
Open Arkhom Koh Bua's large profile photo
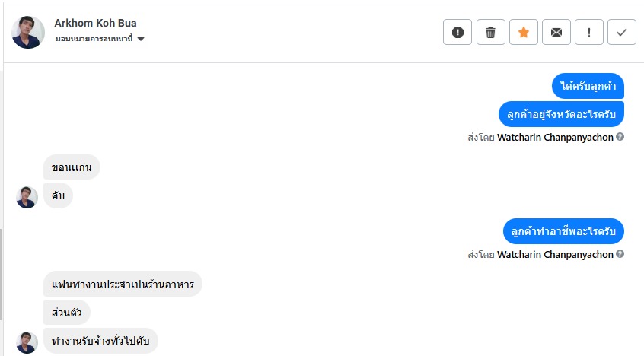[x=29, y=32]
